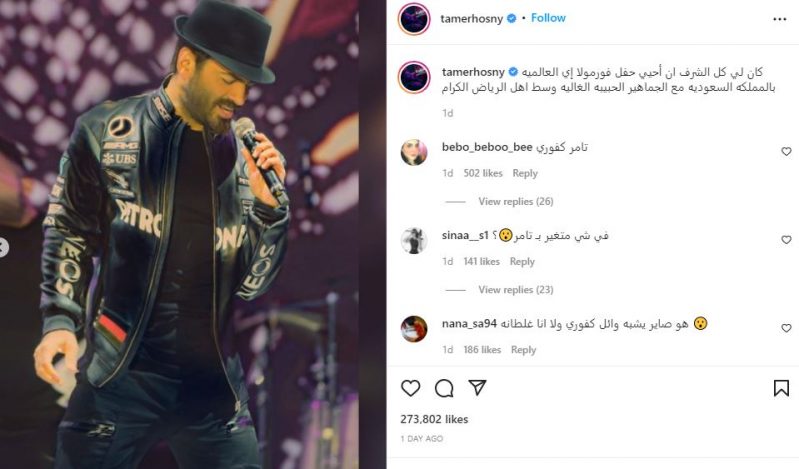The height and width of the screenshot is (469, 799).
Task: Open bebo_beboo_bee username link
Action: coord(487,147)
